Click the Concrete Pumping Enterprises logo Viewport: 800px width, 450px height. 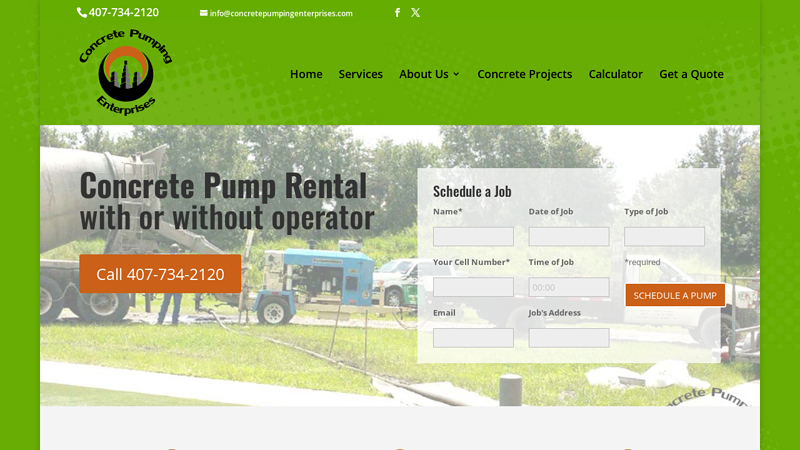tap(126, 72)
